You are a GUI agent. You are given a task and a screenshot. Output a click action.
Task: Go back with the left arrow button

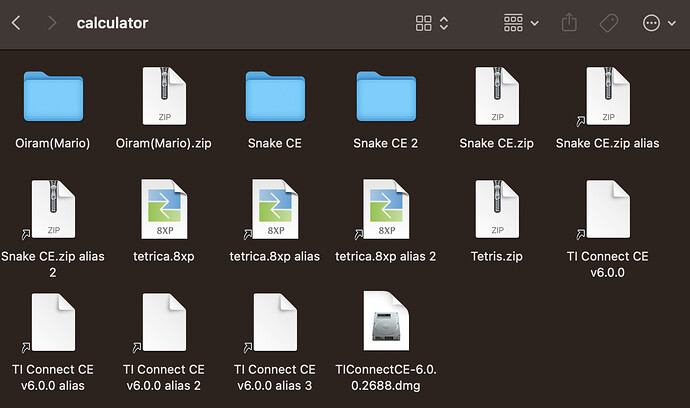[x=16, y=23]
